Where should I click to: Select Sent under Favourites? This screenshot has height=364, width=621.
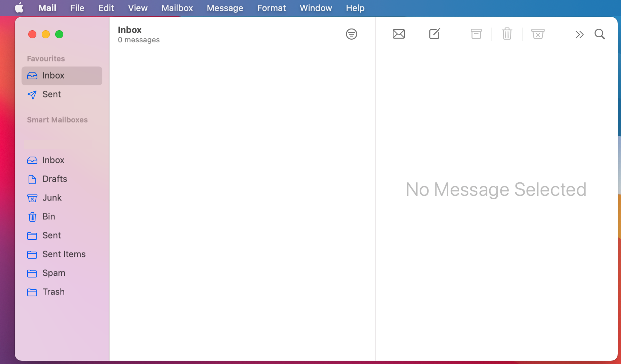[x=51, y=94]
